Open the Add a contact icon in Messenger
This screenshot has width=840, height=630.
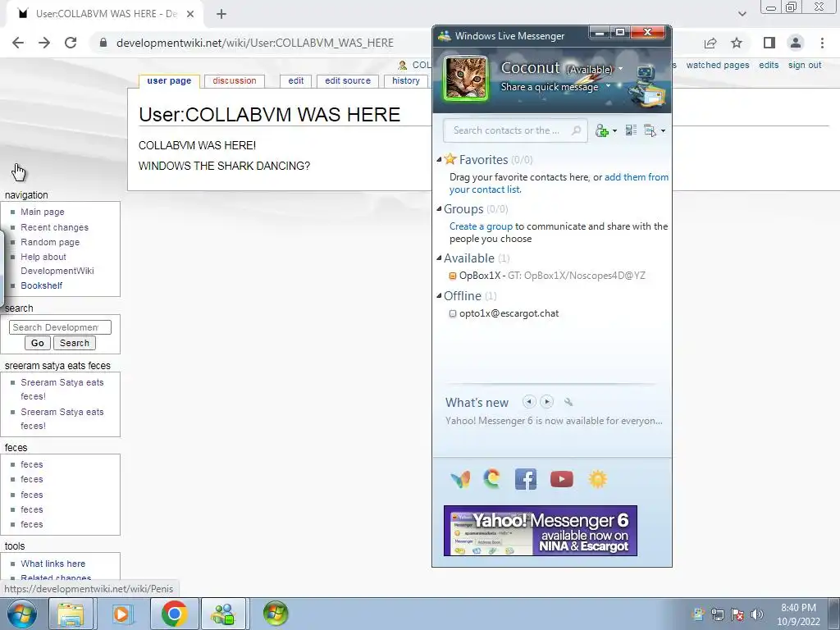pyautogui.click(x=601, y=130)
